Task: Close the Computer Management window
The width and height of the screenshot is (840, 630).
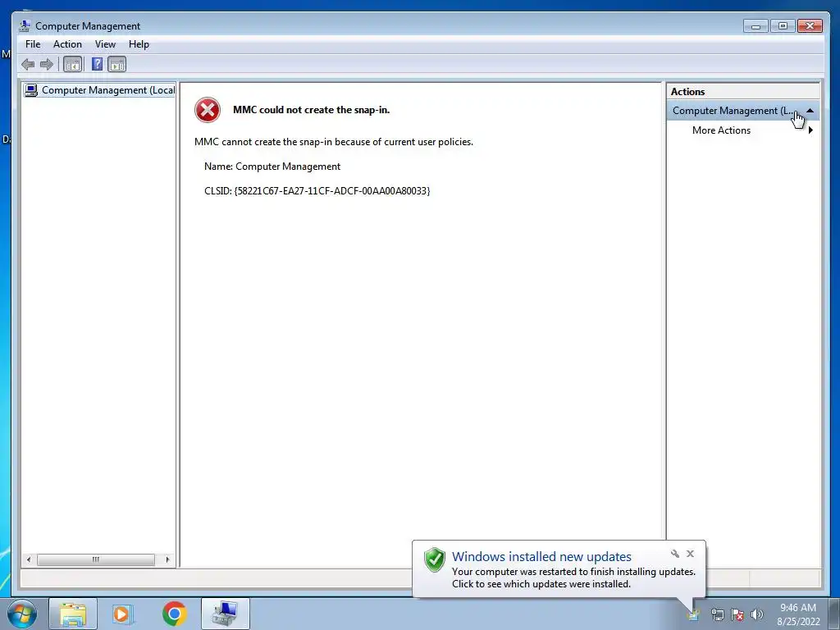Action: coord(810,25)
